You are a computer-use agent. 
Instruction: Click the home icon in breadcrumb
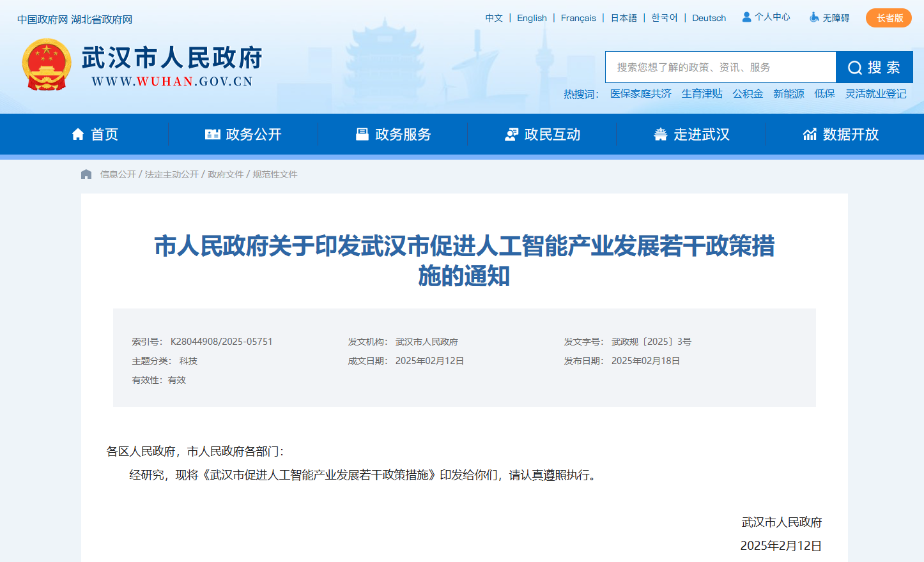coord(86,174)
